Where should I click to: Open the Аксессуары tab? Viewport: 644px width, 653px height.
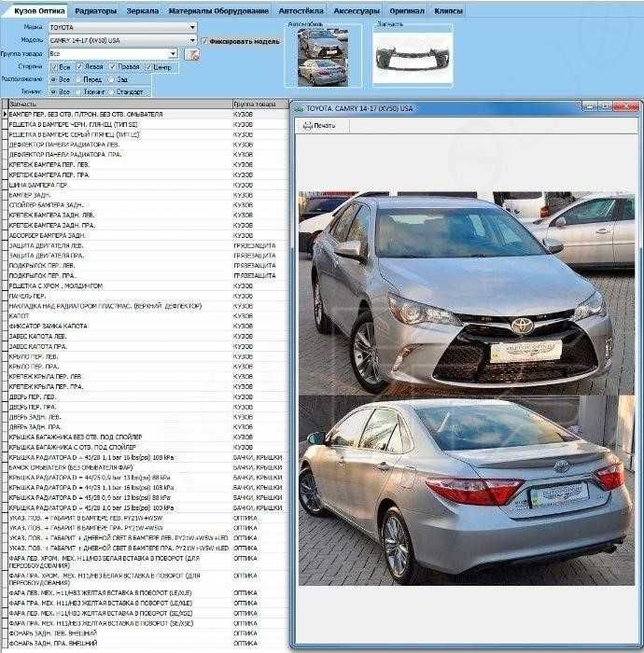click(357, 11)
